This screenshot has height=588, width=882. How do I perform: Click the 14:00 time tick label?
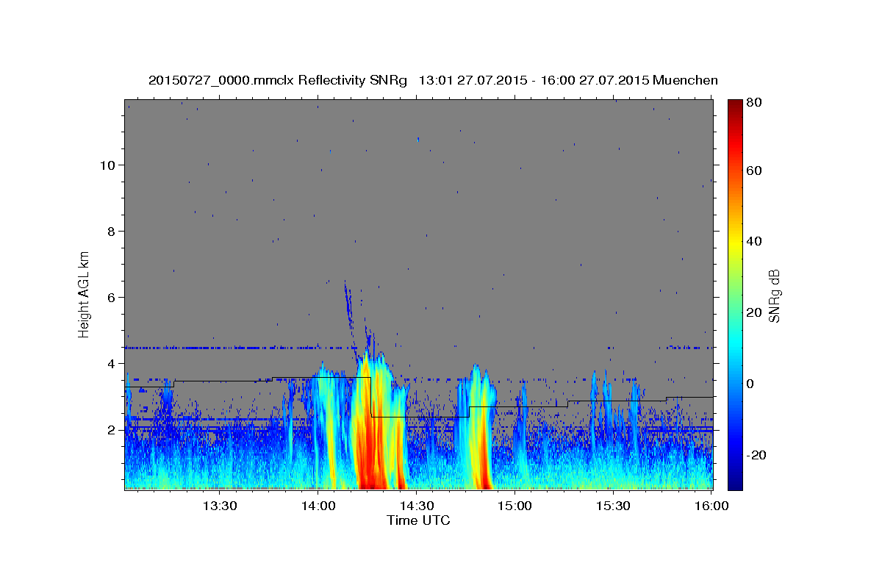tap(318, 506)
